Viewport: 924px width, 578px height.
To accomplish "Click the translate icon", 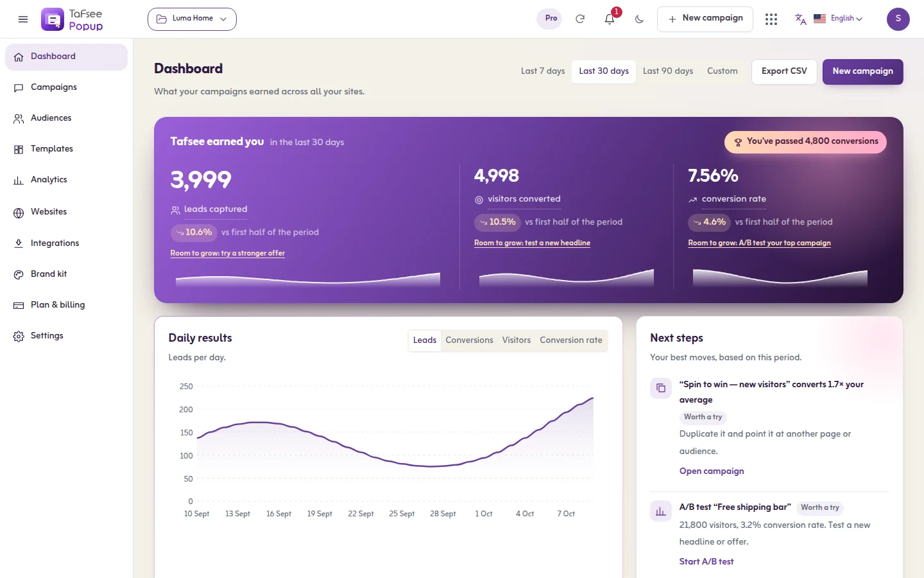I will coord(801,19).
